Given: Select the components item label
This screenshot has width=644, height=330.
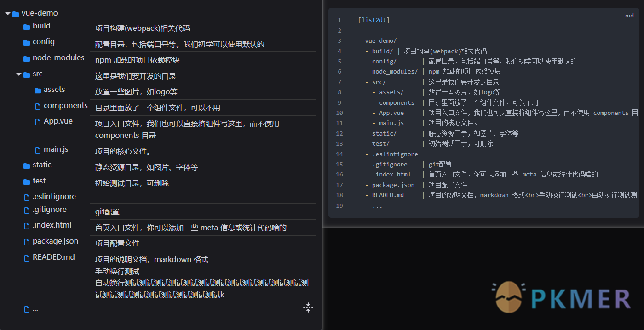Looking at the screenshot, I should click(66, 106).
